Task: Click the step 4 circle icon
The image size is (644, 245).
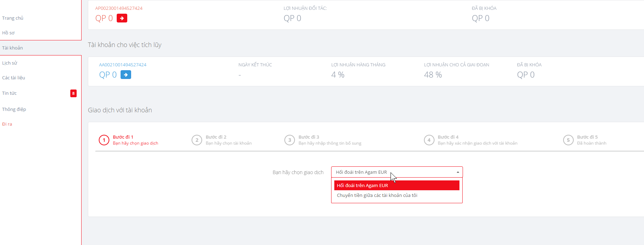Action: click(429, 140)
